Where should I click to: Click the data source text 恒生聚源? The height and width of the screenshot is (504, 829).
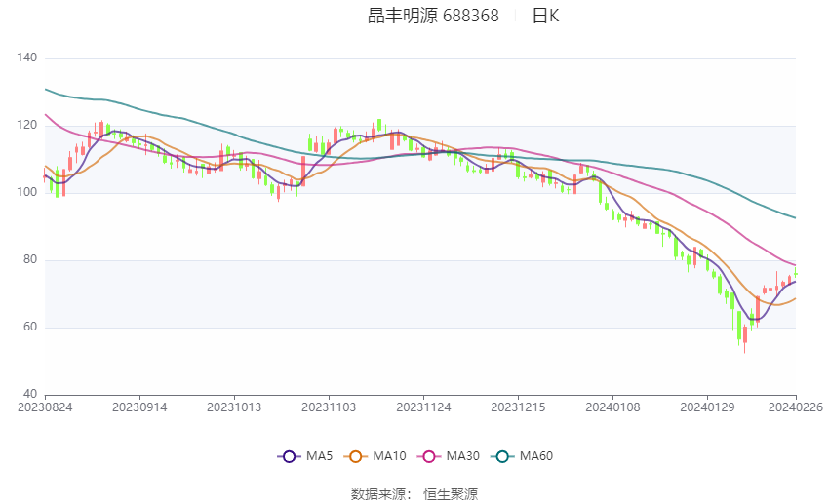click(x=451, y=494)
